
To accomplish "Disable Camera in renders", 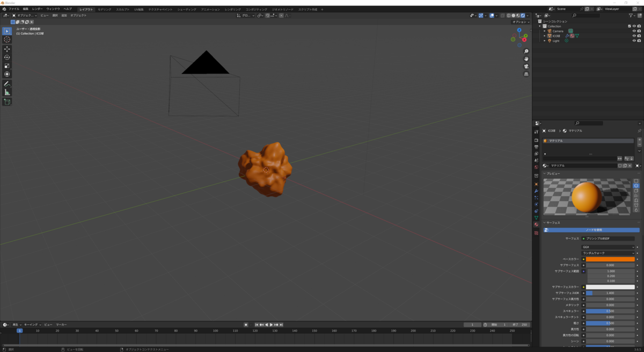I will pyautogui.click(x=639, y=31).
